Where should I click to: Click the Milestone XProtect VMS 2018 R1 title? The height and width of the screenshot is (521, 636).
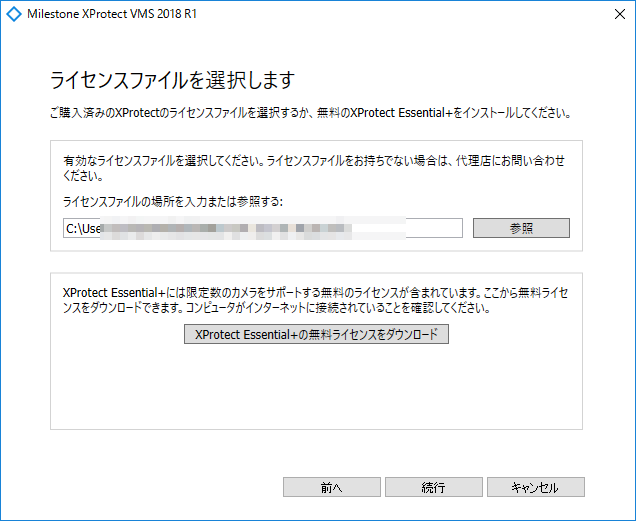pyautogui.click(x=112, y=14)
